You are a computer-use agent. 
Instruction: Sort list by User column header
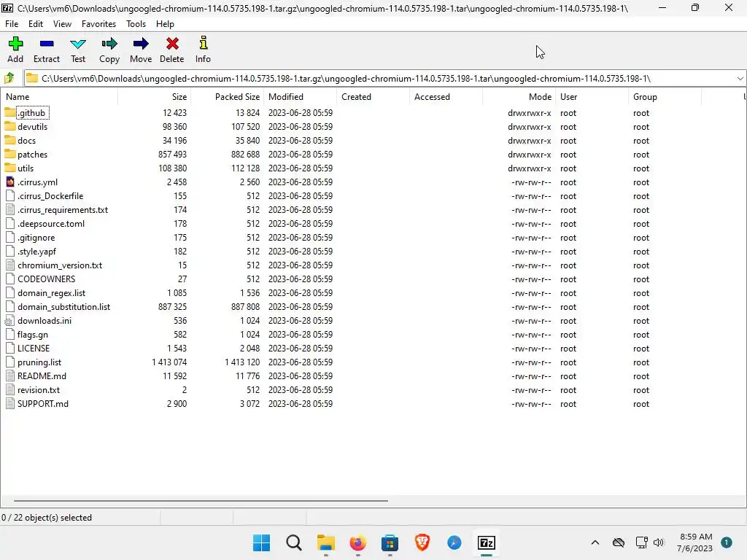tap(592, 97)
